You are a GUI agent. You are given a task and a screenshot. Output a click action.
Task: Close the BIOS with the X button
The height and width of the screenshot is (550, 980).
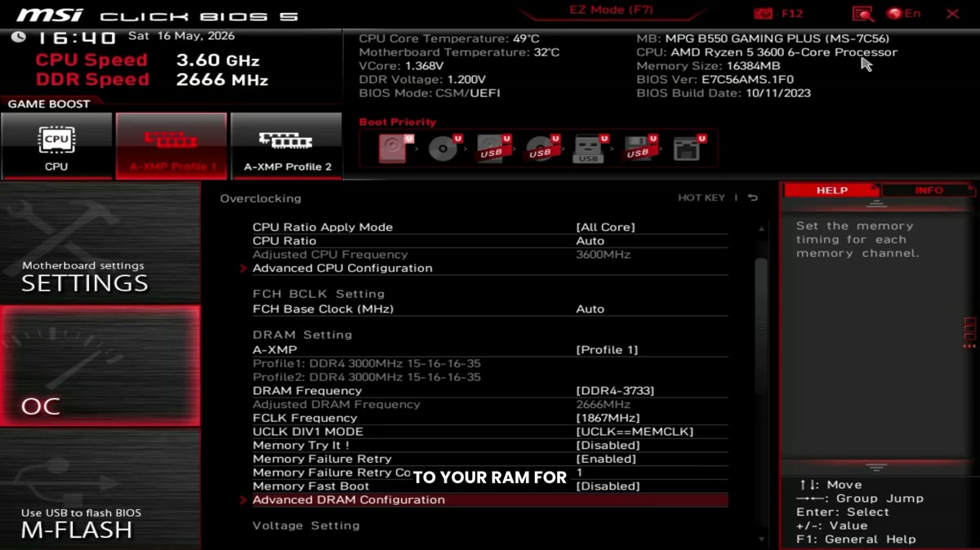(x=952, y=14)
